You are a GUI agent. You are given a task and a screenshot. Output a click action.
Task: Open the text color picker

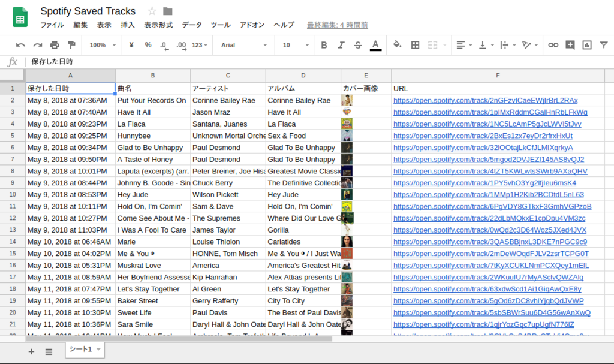click(x=375, y=46)
